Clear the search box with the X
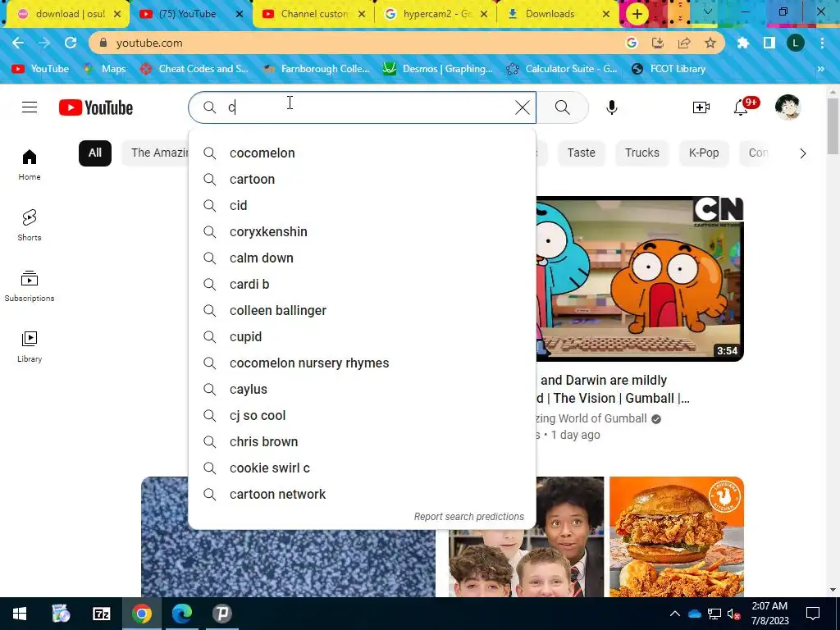The width and height of the screenshot is (840, 630). point(523,107)
